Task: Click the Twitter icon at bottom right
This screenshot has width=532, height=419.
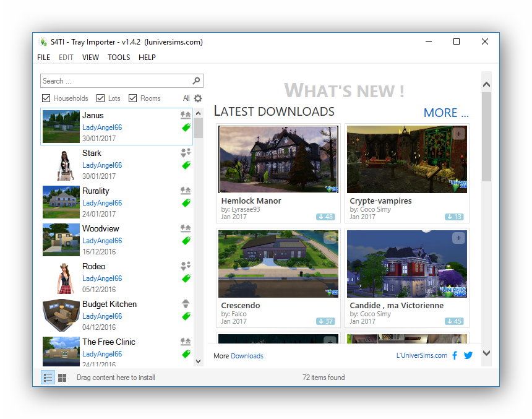Action: [468, 356]
